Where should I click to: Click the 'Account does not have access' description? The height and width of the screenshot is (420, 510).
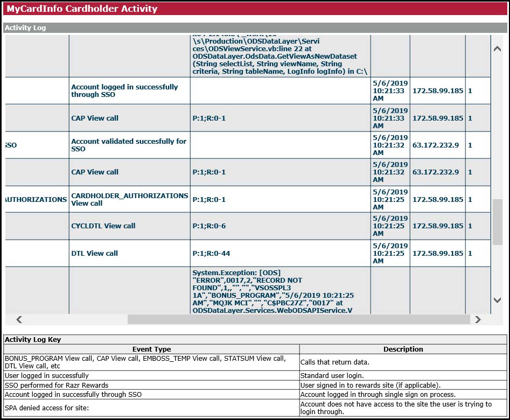[396, 408]
